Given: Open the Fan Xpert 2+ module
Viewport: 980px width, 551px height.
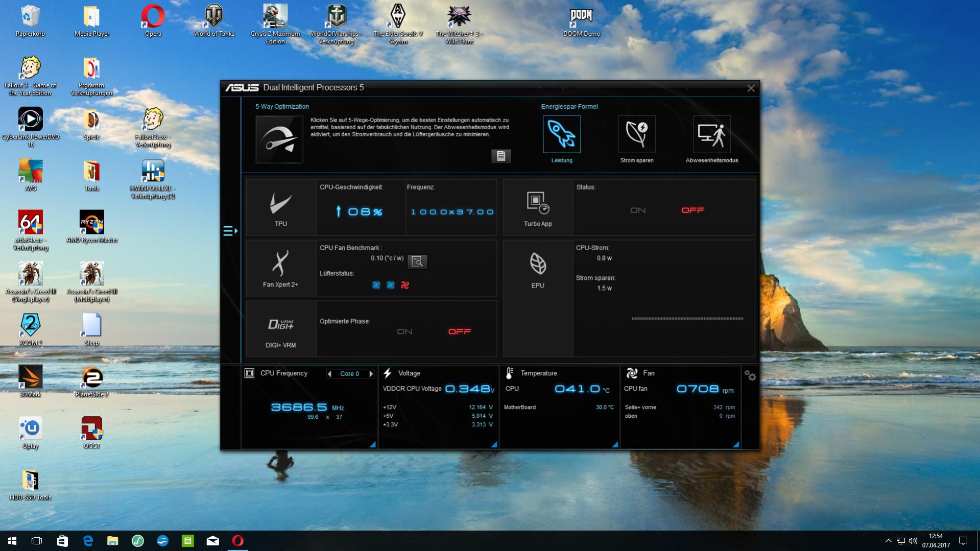Looking at the screenshot, I should 281,268.
